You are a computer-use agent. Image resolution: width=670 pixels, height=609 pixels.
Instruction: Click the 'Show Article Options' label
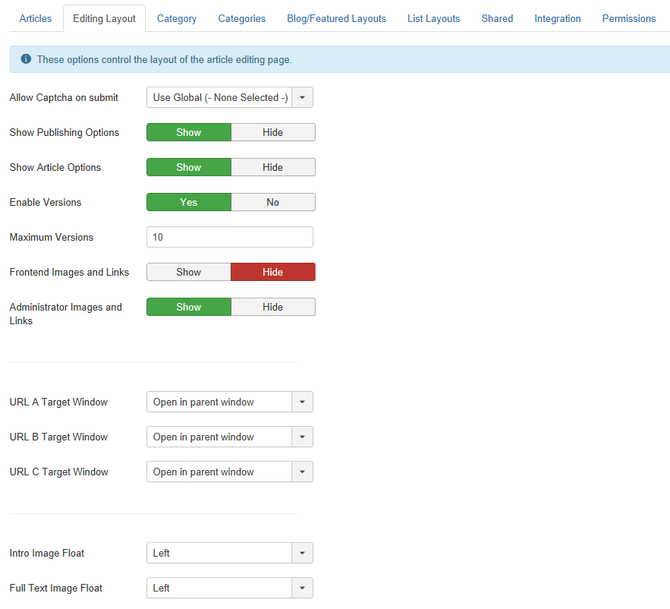pyautogui.click(x=55, y=167)
